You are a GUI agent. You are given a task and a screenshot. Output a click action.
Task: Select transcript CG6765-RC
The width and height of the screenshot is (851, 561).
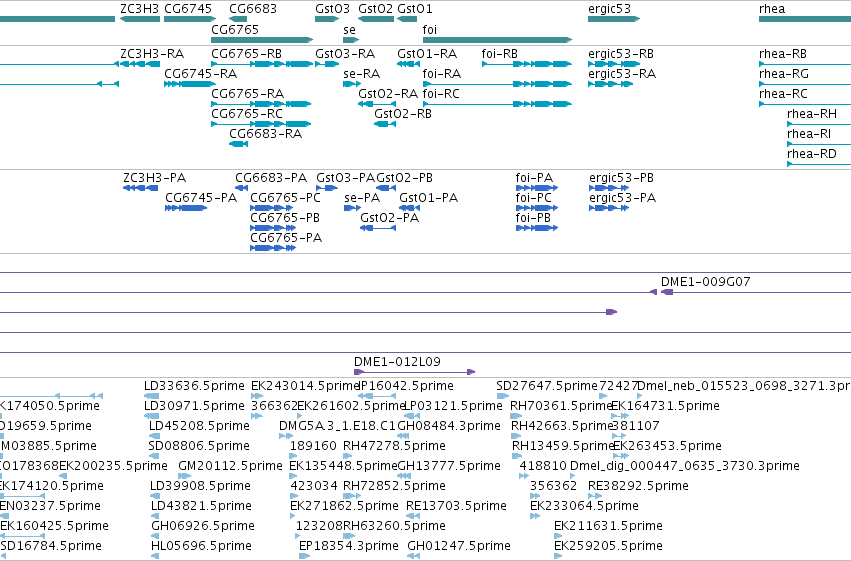(261, 124)
